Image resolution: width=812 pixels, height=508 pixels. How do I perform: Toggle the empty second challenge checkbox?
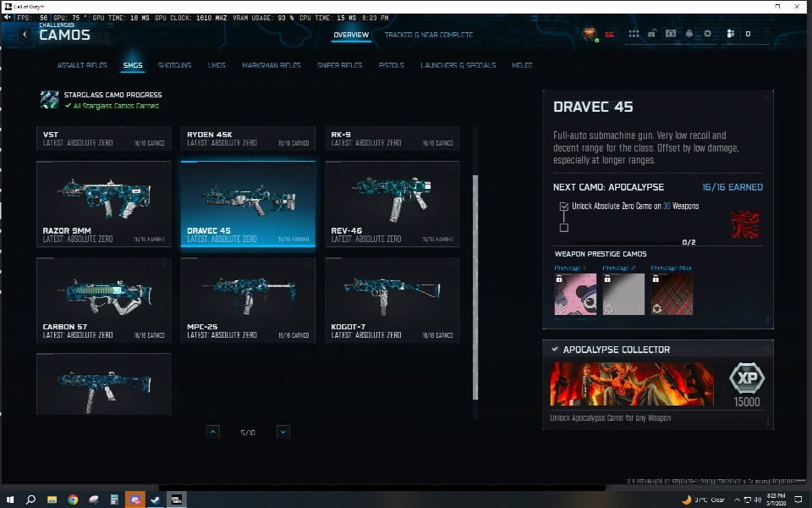tap(564, 228)
